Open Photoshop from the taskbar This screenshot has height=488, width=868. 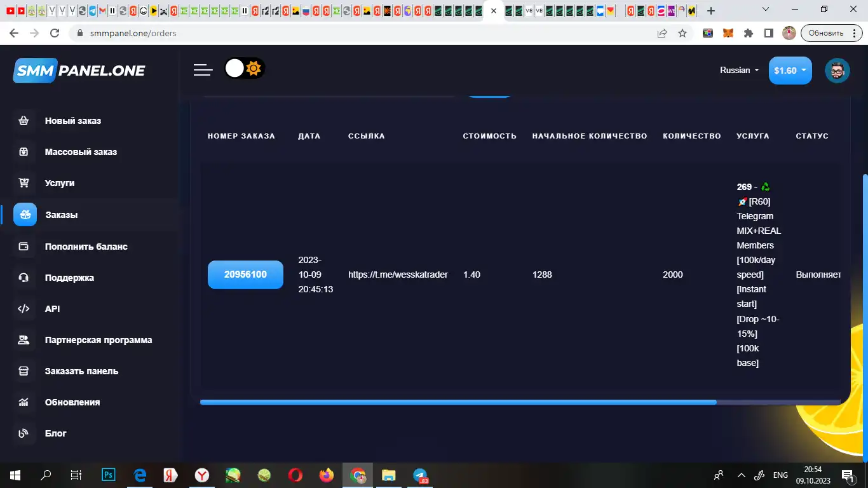click(109, 475)
